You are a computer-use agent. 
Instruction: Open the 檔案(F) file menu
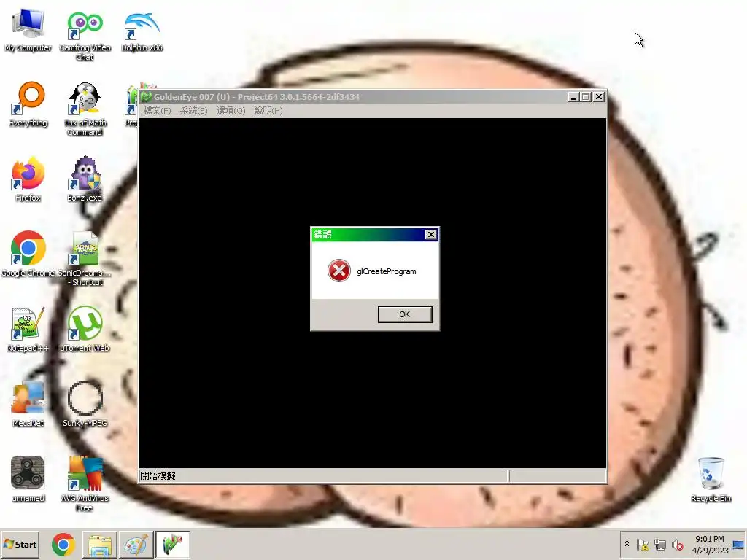click(x=158, y=111)
